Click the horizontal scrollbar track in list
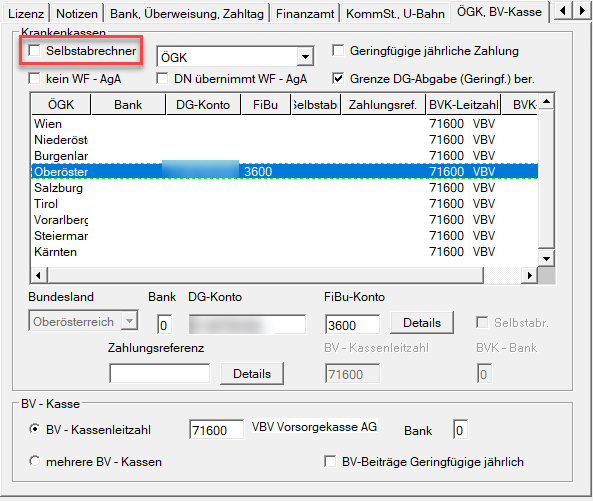 [x=265, y=275]
